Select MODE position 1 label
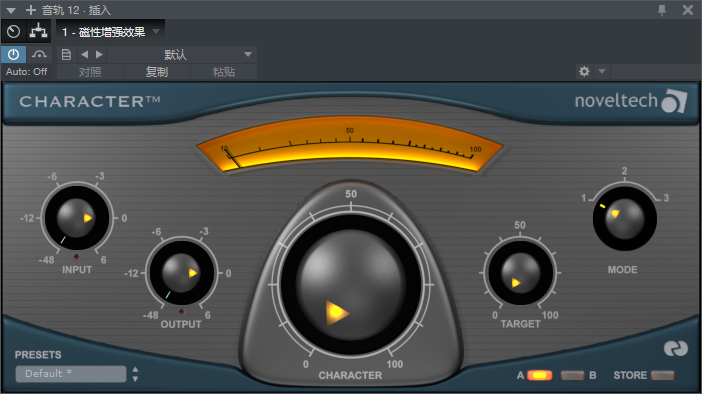702x394 pixels. pyautogui.click(x=583, y=198)
